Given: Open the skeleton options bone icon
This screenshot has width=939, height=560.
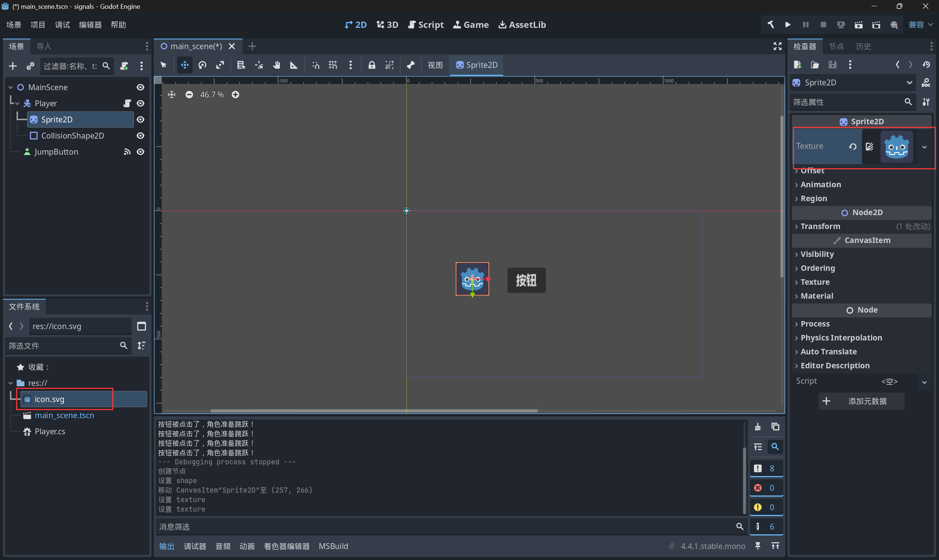Looking at the screenshot, I should pos(411,65).
